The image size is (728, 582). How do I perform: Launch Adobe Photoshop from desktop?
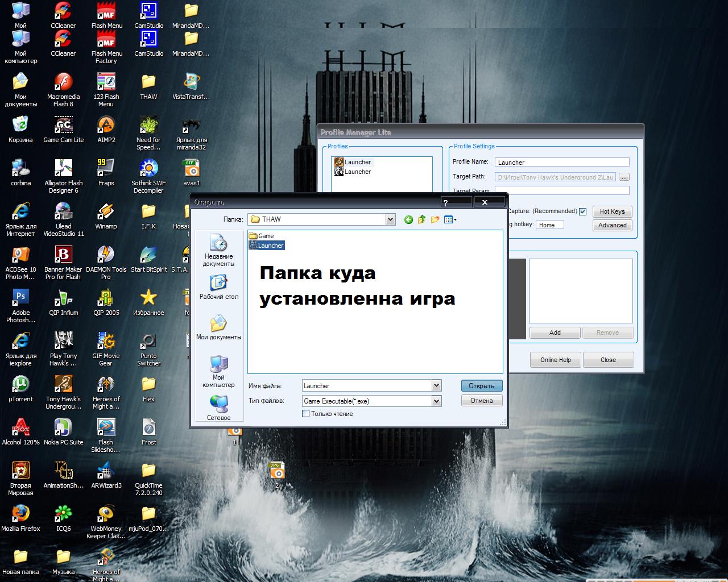coord(20,306)
